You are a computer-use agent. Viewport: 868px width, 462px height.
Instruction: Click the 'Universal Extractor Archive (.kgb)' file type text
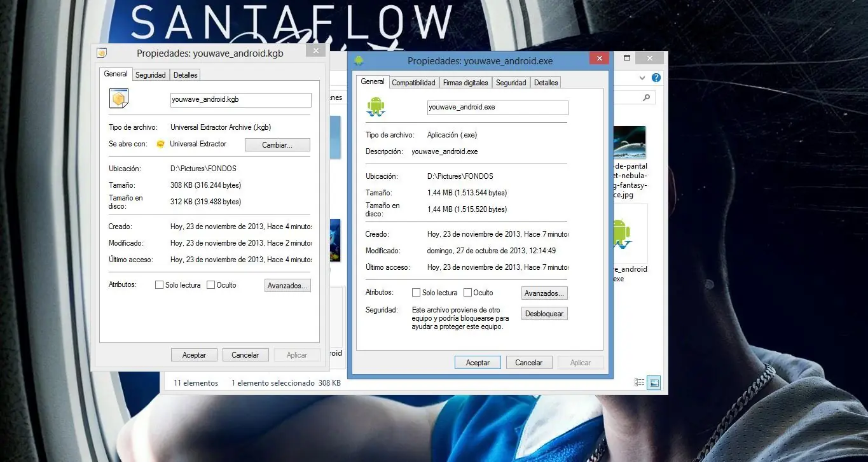(221, 127)
